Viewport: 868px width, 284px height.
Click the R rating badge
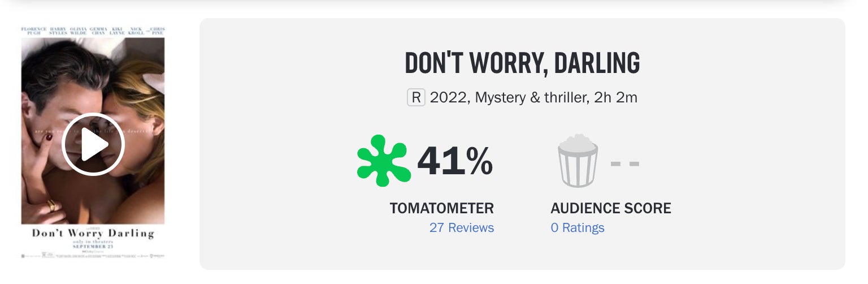click(416, 98)
